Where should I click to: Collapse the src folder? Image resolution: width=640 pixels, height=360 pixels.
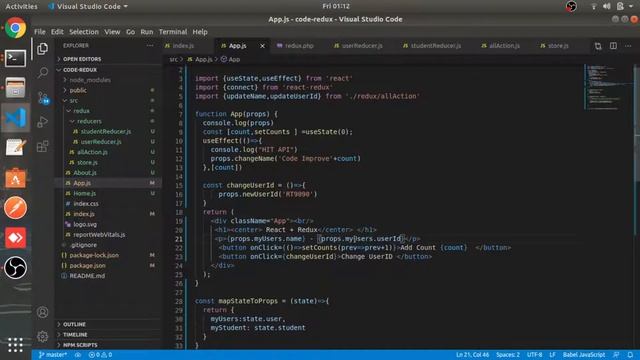pos(73,100)
